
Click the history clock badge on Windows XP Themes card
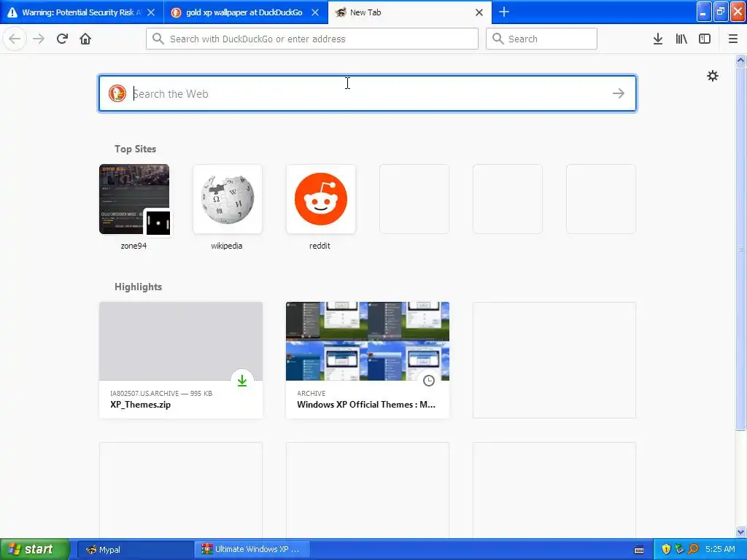coord(429,381)
